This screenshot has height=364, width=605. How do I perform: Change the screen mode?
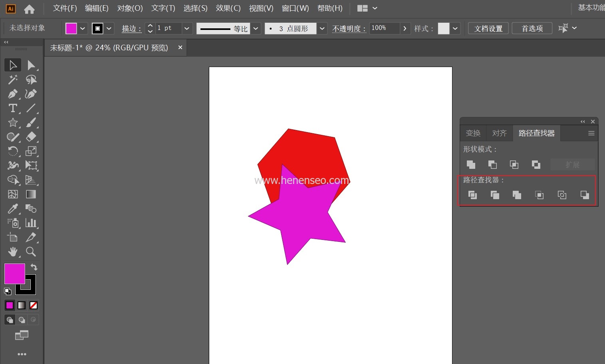tap(22, 335)
